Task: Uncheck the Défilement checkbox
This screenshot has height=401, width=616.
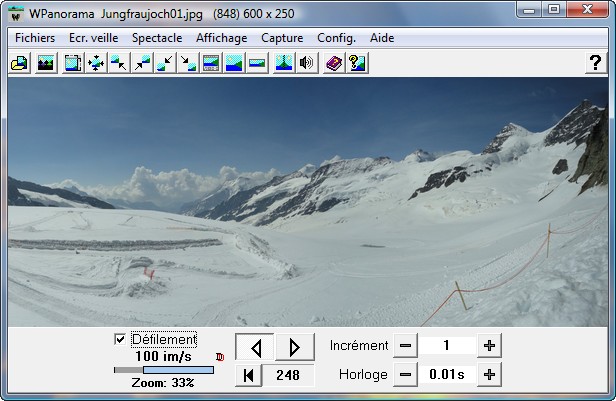Action: coord(120,339)
